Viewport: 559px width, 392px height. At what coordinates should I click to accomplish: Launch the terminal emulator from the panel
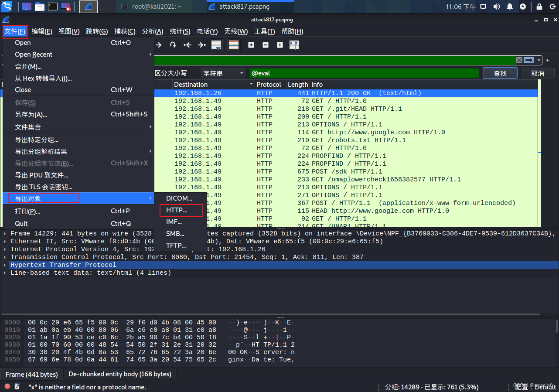coord(52,7)
